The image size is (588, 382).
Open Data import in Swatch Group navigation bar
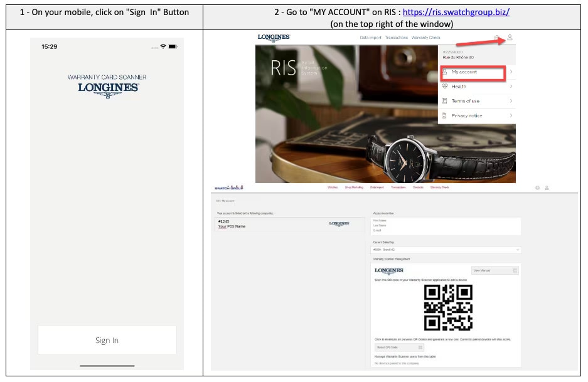click(x=377, y=188)
